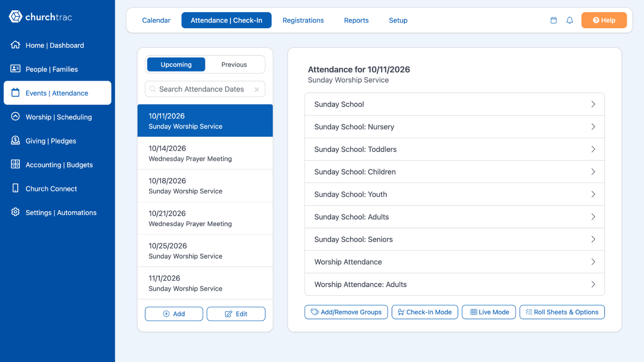The width and height of the screenshot is (644, 362).
Task: Switch to the Registrations tab
Action: 303,20
